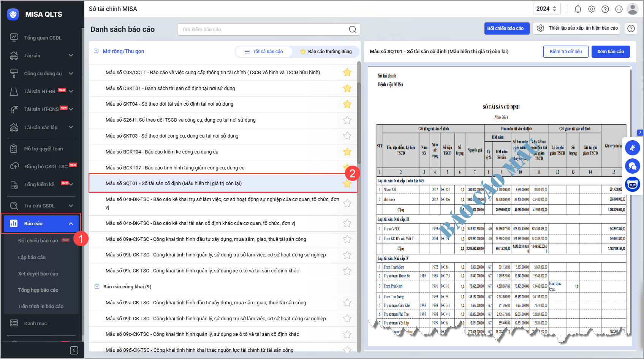Mark Mẫu số SKT03 report as favorite
Screen dimensions: 644x359
pos(347,136)
